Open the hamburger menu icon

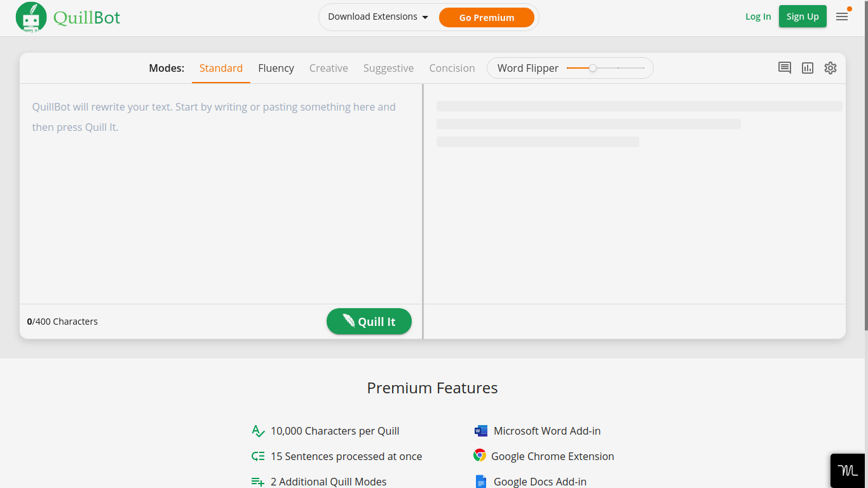(x=842, y=17)
